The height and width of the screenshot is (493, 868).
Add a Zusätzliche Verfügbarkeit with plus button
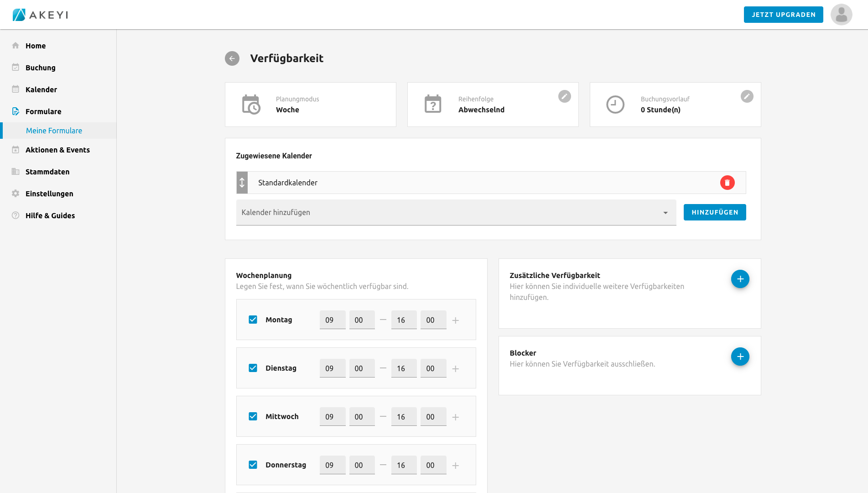tap(740, 279)
